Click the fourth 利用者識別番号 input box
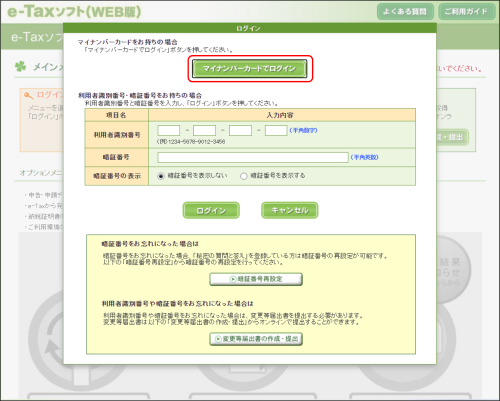500x401 pixels. [276, 130]
